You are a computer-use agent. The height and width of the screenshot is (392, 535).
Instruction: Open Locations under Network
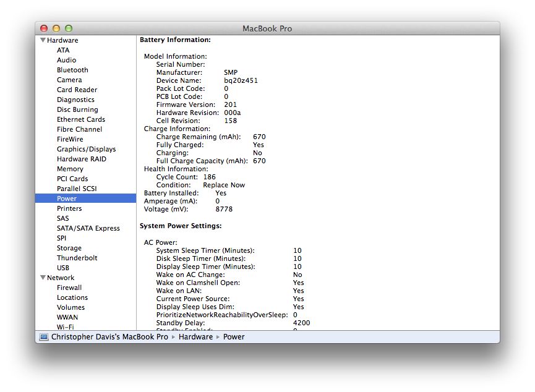point(72,297)
